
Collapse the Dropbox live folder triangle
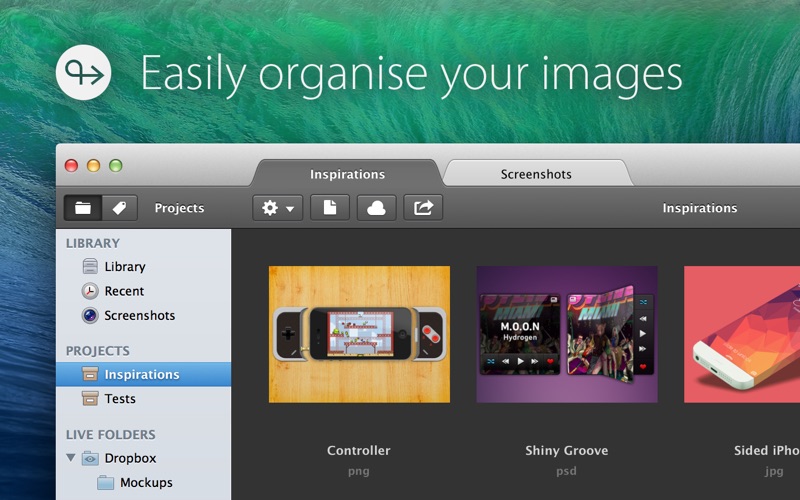coord(70,458)
